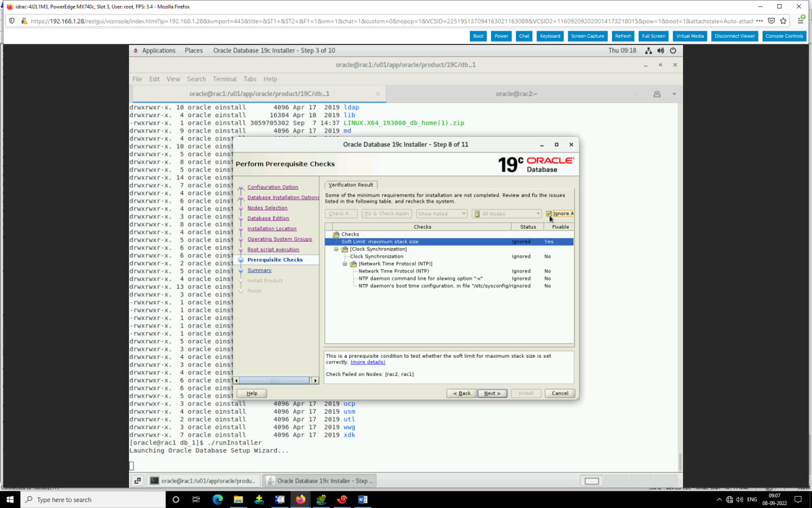
Task: Open Word from the Windows taskbar
Action: 363,500
